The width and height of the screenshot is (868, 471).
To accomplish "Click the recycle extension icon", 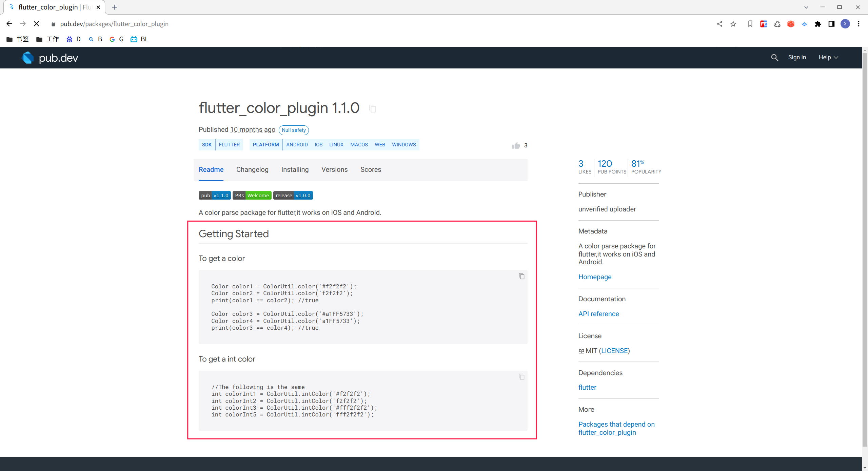I will pyautogui.click(x=777, y=24).
